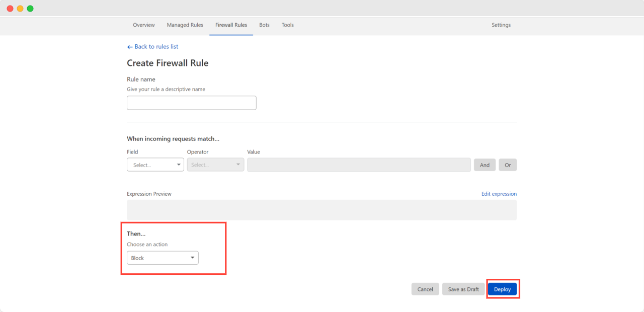Image resolution: width=644 pixels, height=312 pixels.
Task: Open the Bots section
Action: coord(264,25)
